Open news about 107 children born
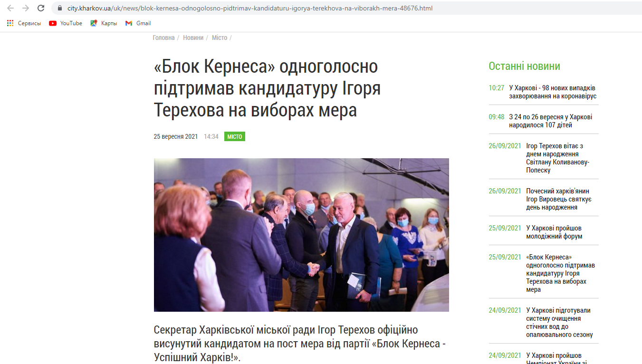The width and height of the screenshot is (642, 364). click(x=550, y=121)
